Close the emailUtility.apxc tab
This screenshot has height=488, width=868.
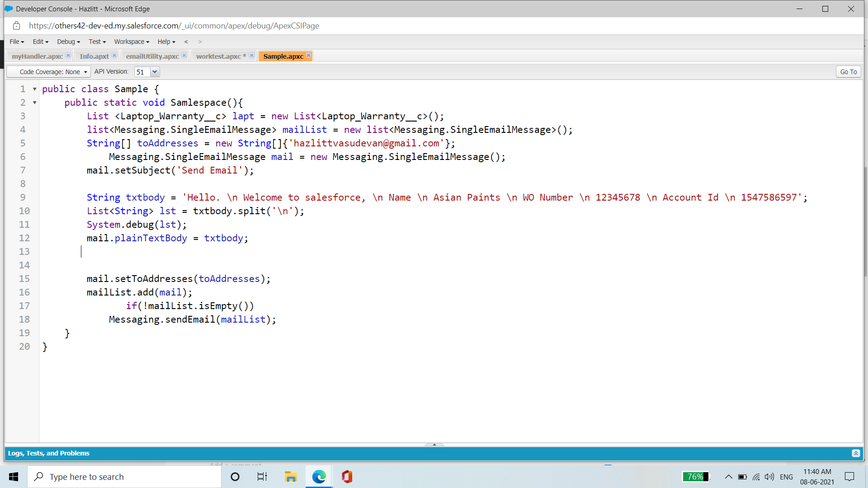[x=184, y=56]
